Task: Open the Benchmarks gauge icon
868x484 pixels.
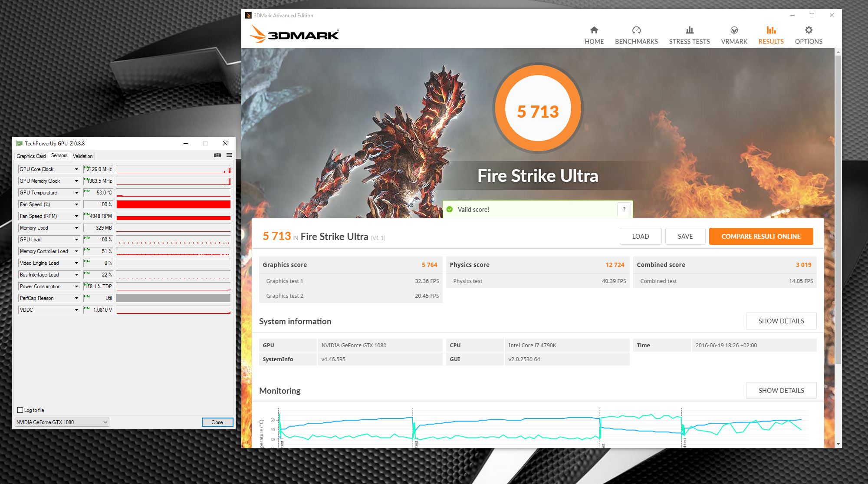Action: 636,30
